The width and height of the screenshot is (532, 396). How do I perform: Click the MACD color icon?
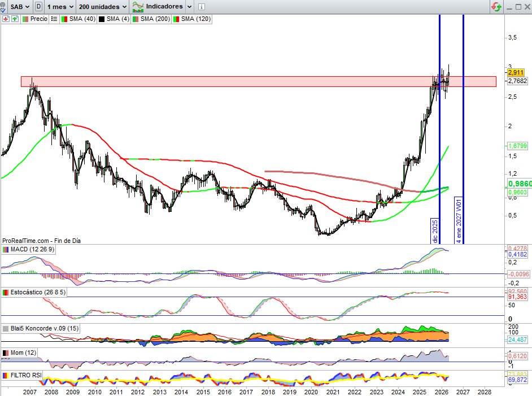click(6, 250)
